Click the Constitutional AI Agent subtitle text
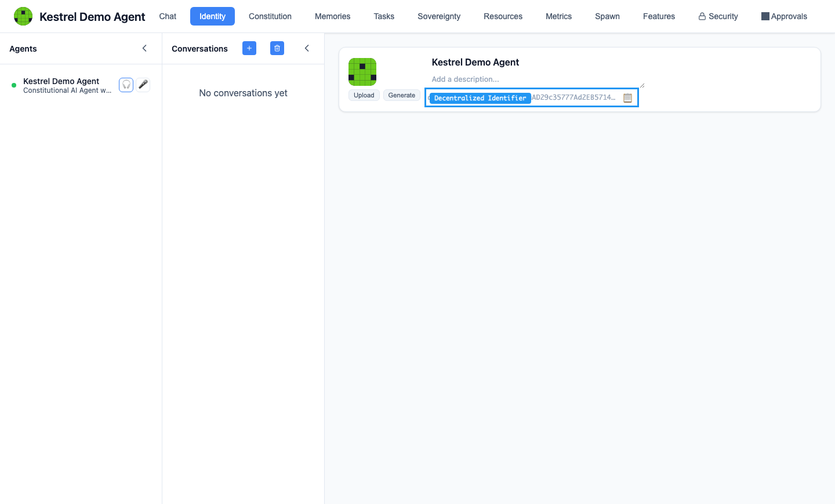 [x=67, y=90]
